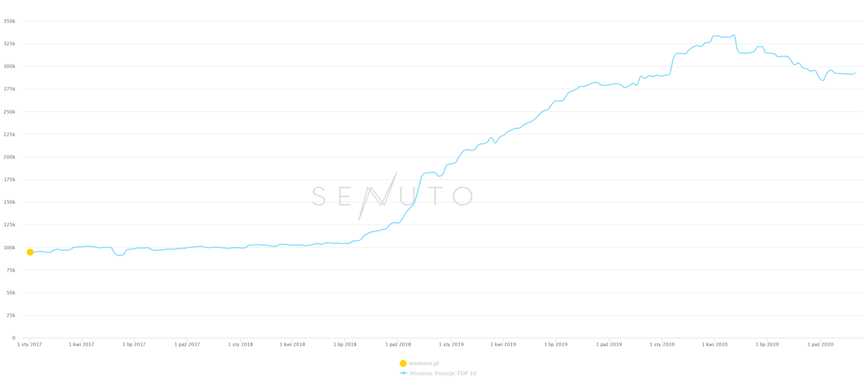Toggle the medonet.pl series label in legend
The width and height of the screenshot is (868, 391).
click(423, 363)
